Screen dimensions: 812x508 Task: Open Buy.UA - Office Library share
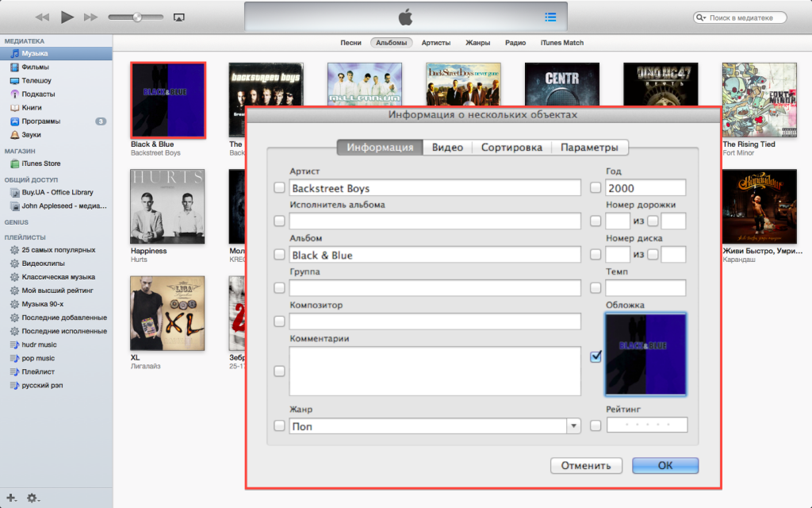(x=56, y=192)
